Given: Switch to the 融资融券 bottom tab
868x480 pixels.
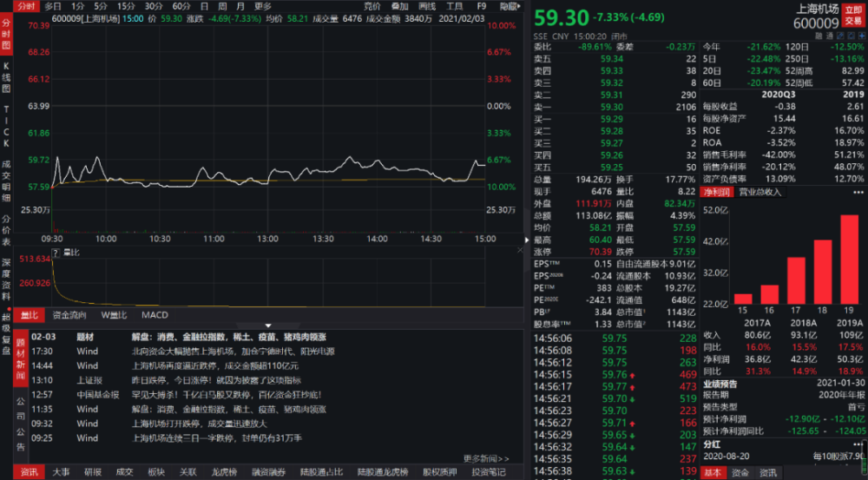Looking at the screenshot, I should 268,472.
